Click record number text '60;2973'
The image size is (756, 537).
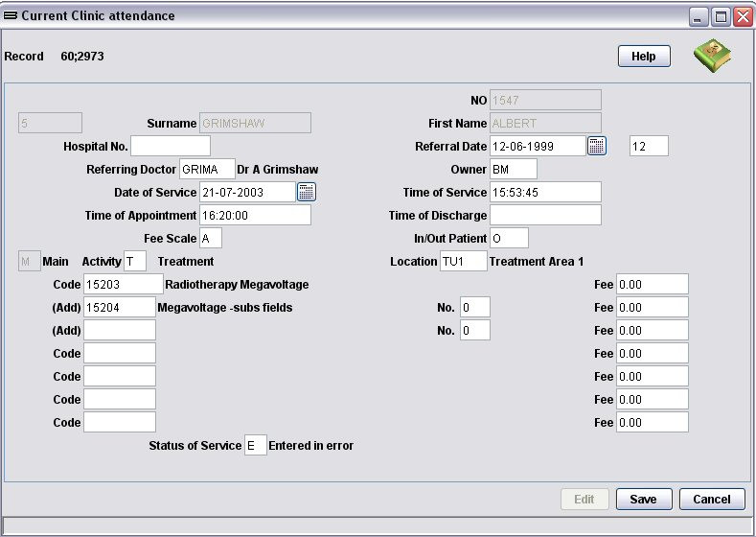click(82, 56)
